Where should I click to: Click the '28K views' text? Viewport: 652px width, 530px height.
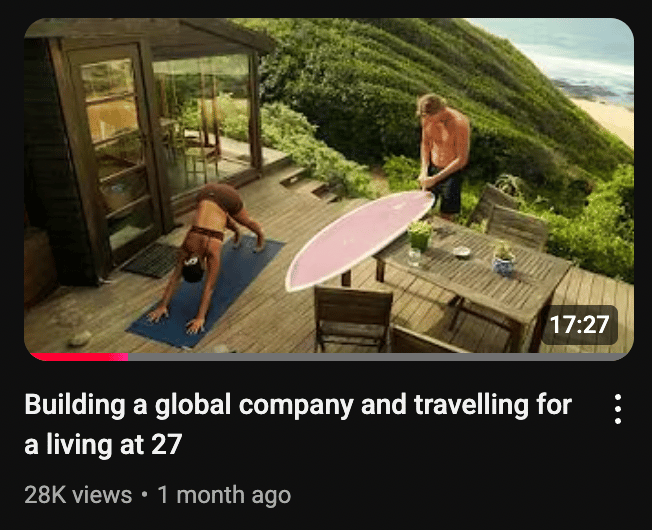coord(78,495)
